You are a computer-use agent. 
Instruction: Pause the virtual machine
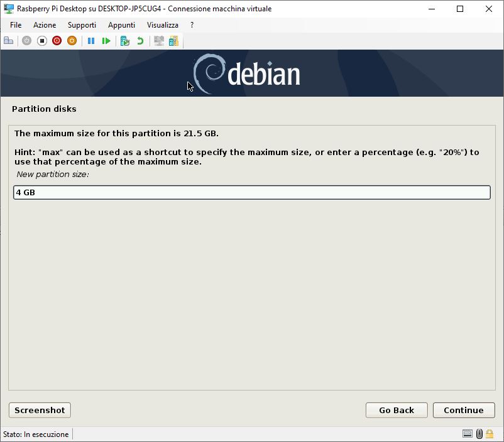tap(91, 41)
